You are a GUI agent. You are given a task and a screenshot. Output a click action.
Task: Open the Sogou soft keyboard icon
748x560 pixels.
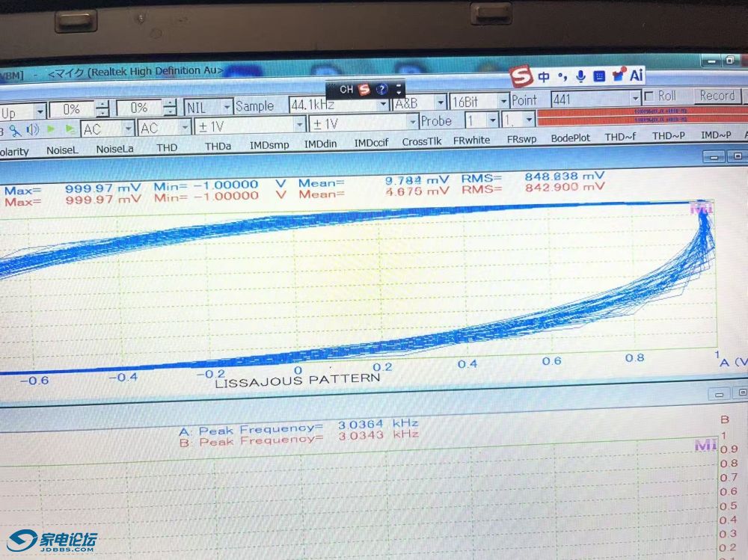[x=599, y=76]
